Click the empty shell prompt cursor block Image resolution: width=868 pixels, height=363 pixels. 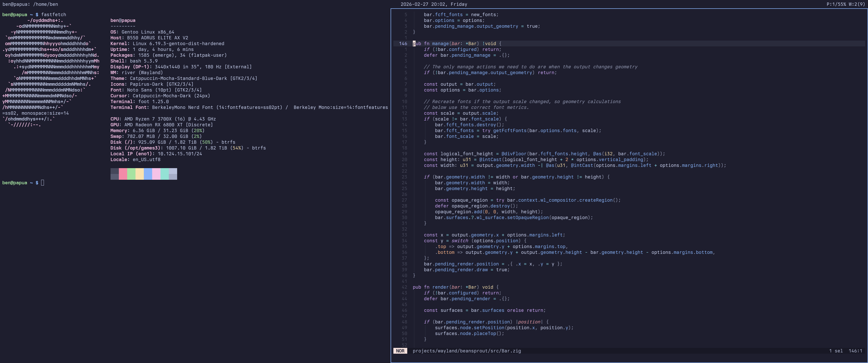42,183
